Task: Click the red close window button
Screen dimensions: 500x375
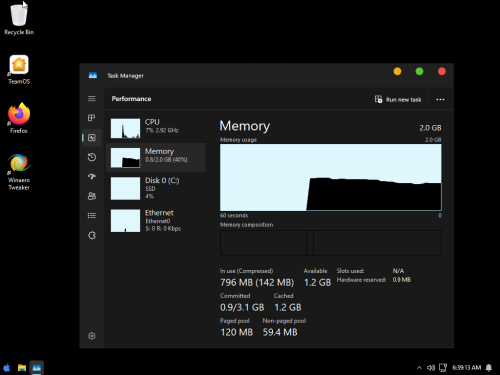Action: pyautogui.click(x=442, y=71)
